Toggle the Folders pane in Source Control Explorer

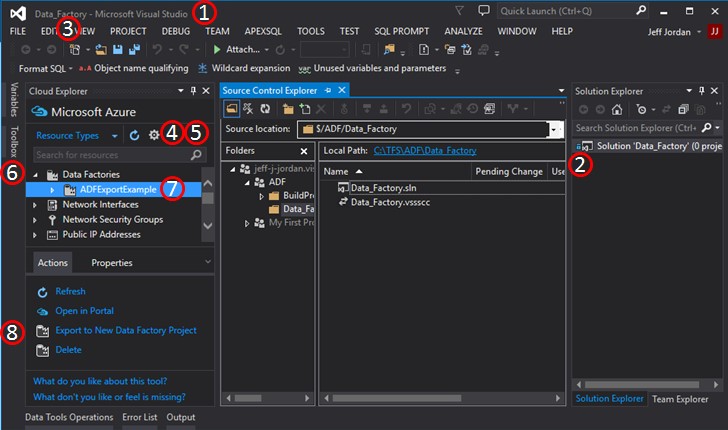(231, 109)
